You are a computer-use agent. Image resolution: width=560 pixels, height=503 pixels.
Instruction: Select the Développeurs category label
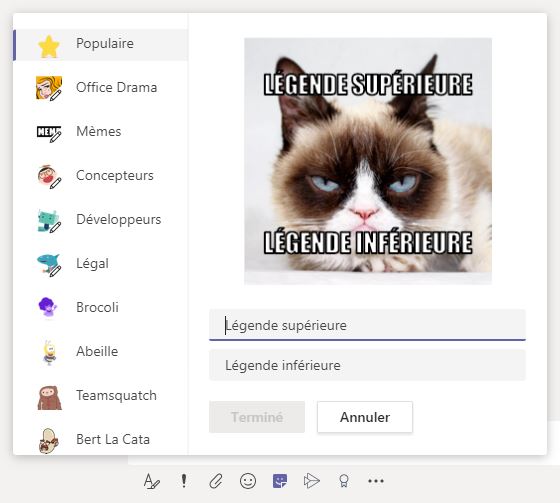coord(119,220)
